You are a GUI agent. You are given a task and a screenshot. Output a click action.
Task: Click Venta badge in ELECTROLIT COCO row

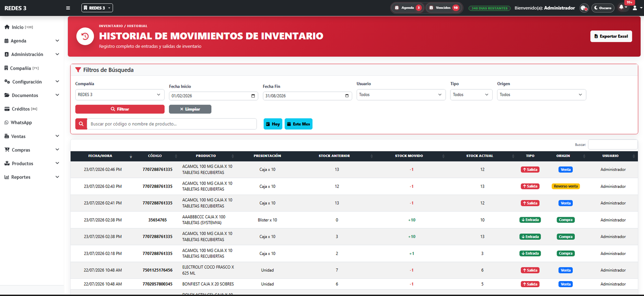[x=566, y=270]
